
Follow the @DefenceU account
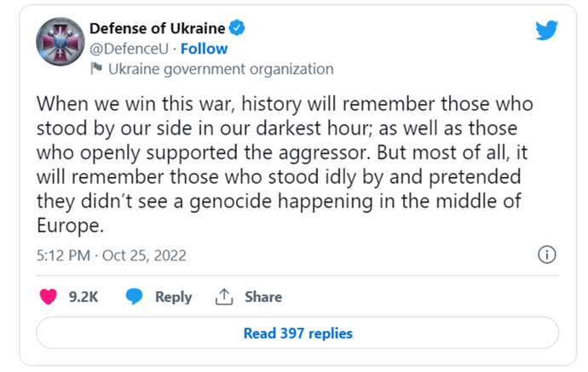point(204,49)
